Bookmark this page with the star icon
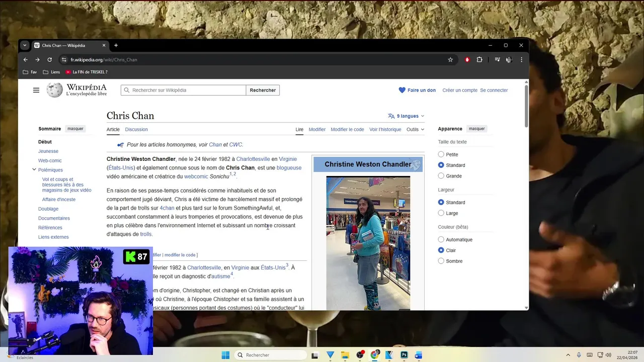The height and width of the screenshot is (362, 644). click(450, 59)
